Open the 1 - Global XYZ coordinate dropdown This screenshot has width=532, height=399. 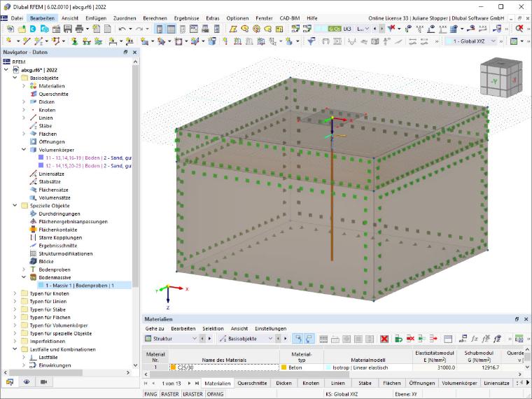[x=471, y=41]
